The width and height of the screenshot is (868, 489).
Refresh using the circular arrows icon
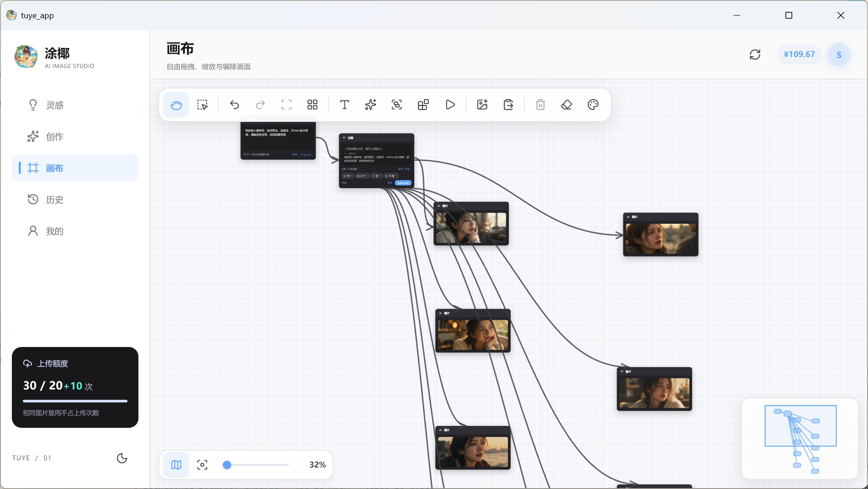[755, 55]
